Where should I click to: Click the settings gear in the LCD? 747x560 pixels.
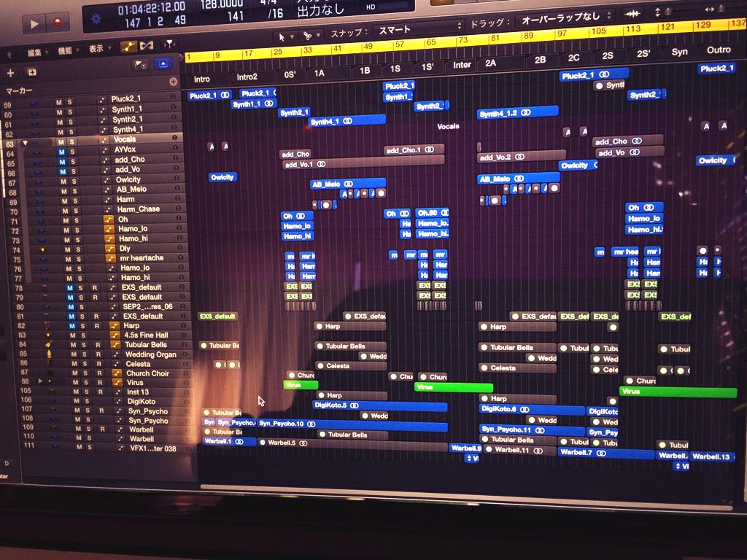[96, 19]
